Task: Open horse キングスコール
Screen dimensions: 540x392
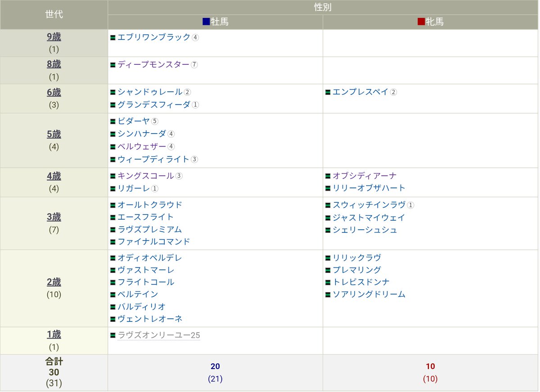Action: tap(146, 176)
